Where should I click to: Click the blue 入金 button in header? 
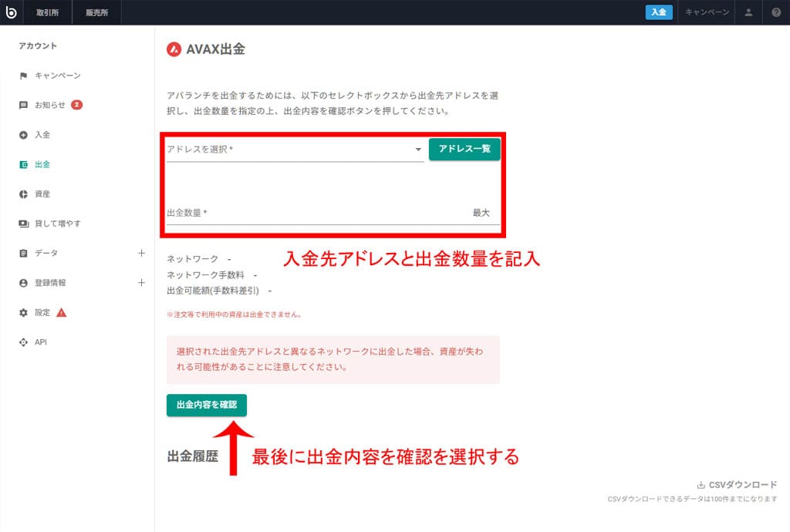pyautogui.click(x=659, y=12)
